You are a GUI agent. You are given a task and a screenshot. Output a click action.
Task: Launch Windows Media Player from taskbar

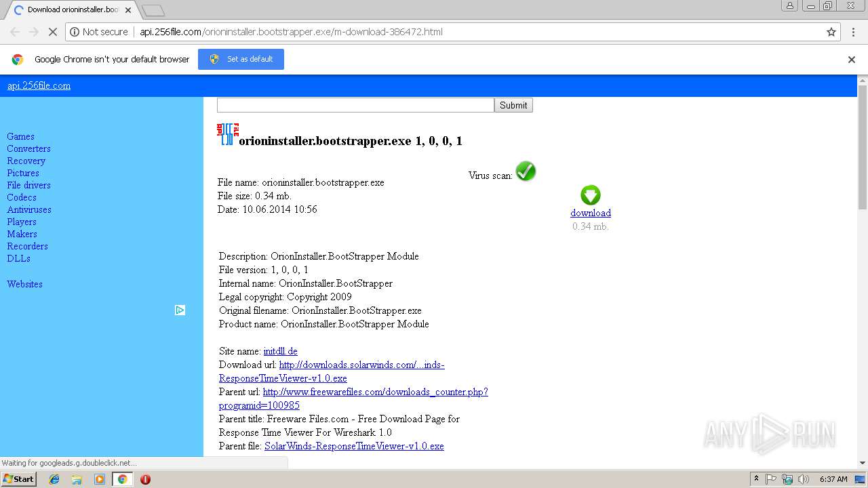point(100,479)
